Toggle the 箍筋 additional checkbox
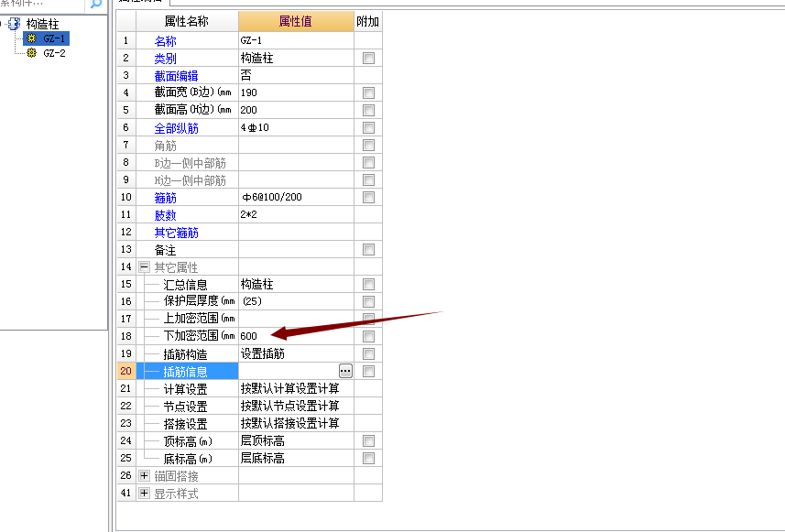The image size is (785, 532). [368, 197]
